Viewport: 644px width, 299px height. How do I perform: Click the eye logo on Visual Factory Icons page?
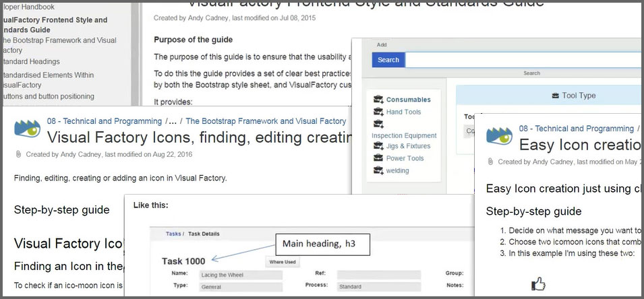click(x=28, y=129)
